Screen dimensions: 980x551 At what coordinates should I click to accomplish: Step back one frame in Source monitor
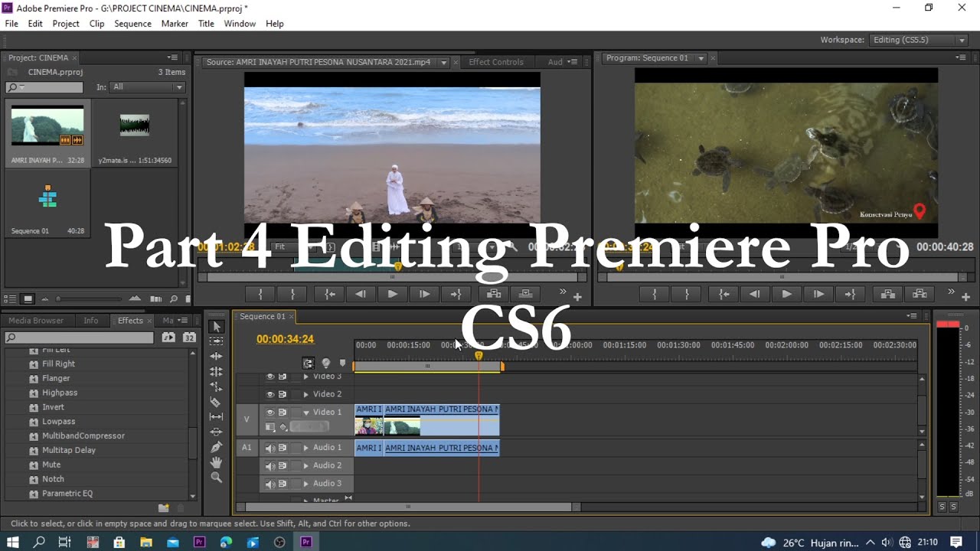361,294
